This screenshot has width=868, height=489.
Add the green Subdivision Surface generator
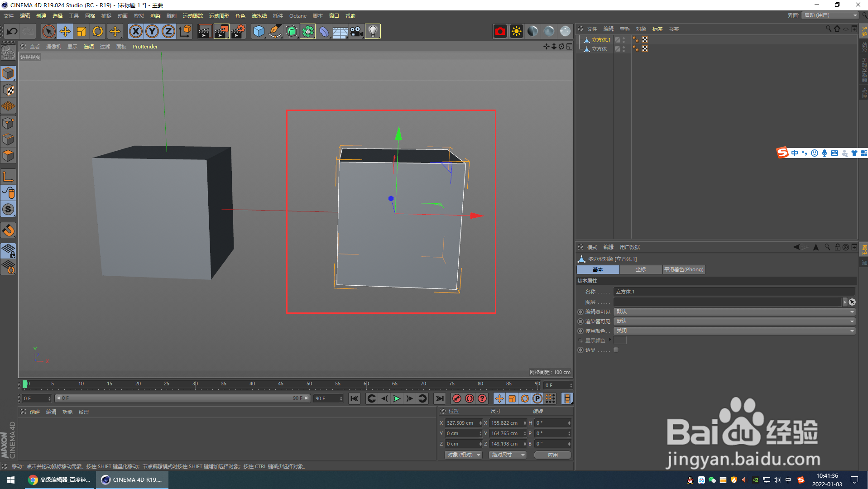point(292,31)
